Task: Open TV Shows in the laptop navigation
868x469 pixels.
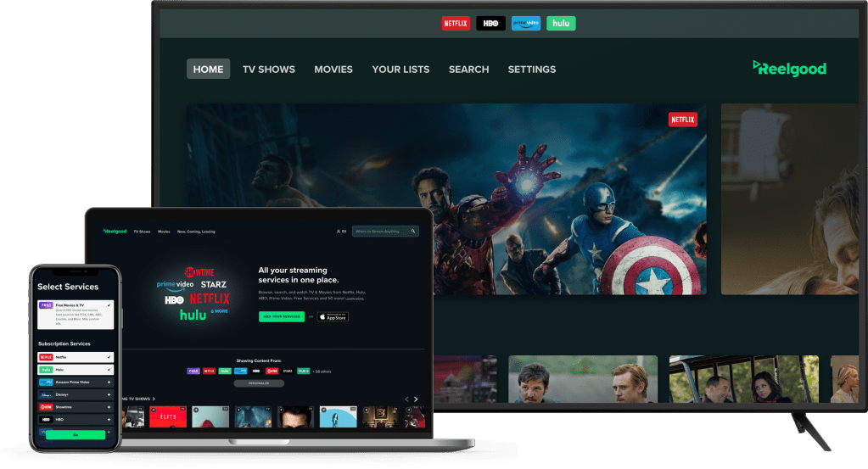Action: 142,232
